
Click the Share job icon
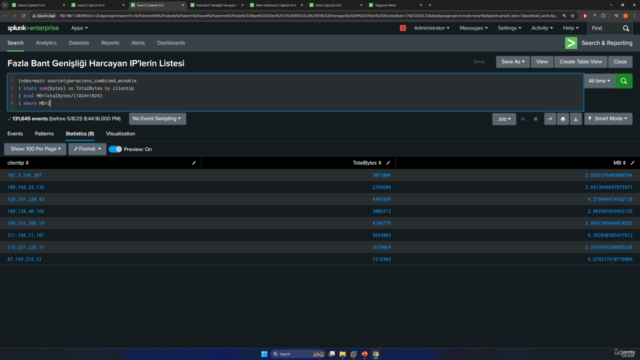pos(550,119)
